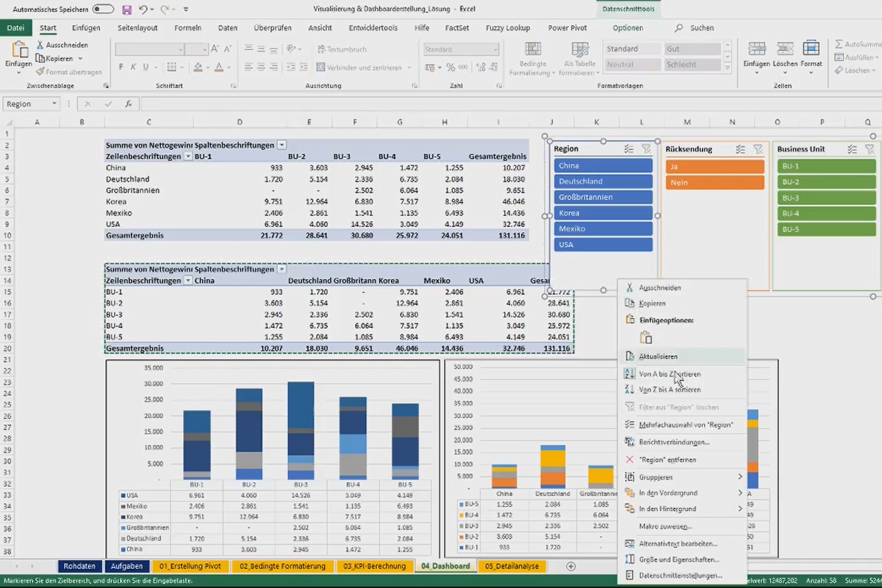Click the Als Tabelle formatieren icon
The height and width of the screenshot is (588, 882).
(580, 59)
